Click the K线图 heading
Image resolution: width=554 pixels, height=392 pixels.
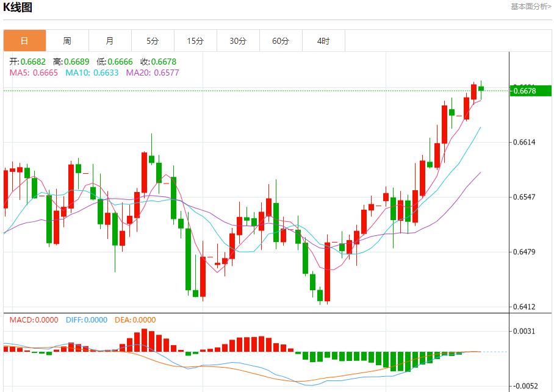coord(18,7)
